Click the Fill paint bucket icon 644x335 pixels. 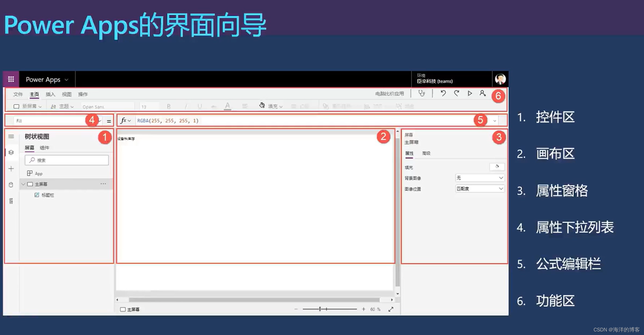262,105
